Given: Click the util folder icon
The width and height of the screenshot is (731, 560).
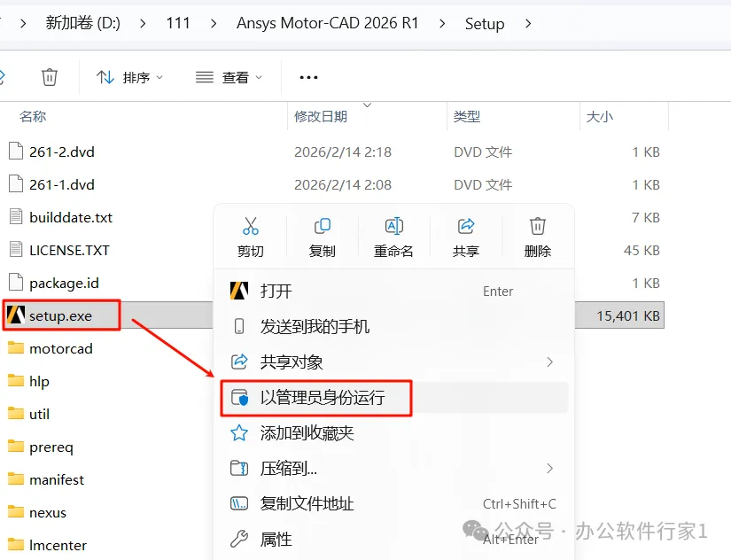Looking at the screenshot, I should tap(16, 413).
